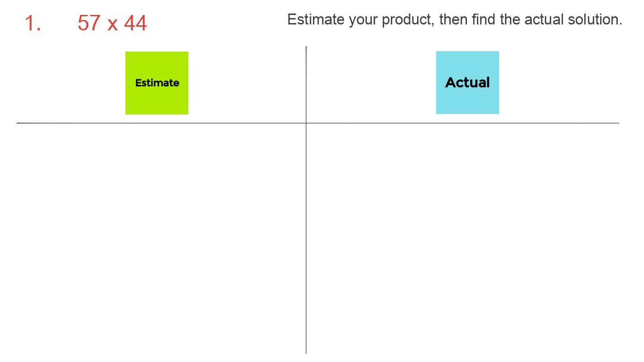Select the blue Actual sticky note
The image size is (644, 362).
467,82
